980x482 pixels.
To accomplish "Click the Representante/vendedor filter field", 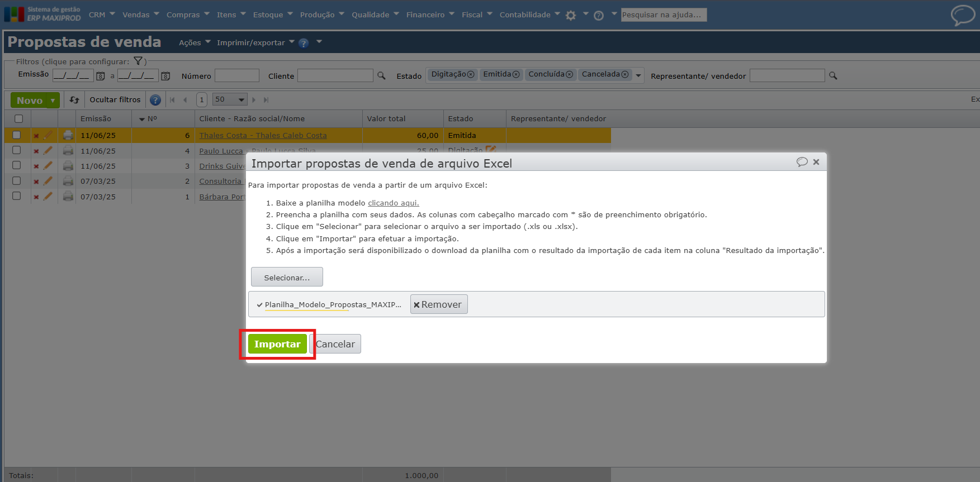I will [x=787, y=75].
